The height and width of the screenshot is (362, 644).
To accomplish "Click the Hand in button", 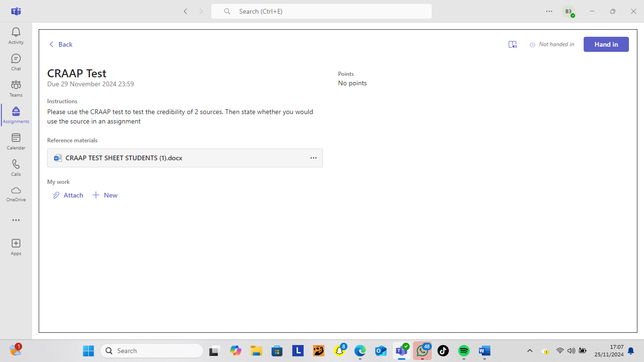I will pyautogui.click(x=606, y=44).
